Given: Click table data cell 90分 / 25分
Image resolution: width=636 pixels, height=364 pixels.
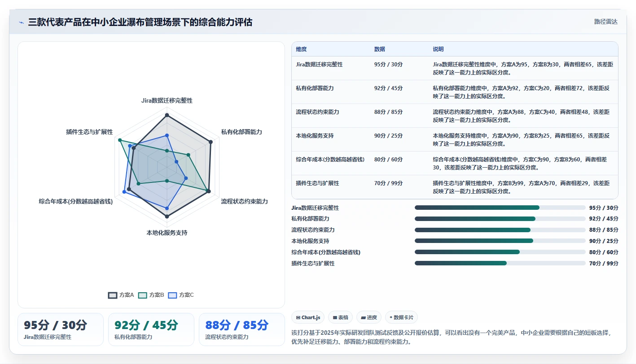Looking at the screenshot, I should [x=388, y=136].
